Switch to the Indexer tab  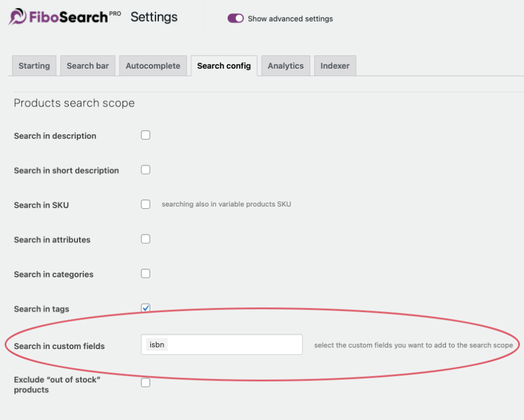pyautogui.click(x=335, y=66)
